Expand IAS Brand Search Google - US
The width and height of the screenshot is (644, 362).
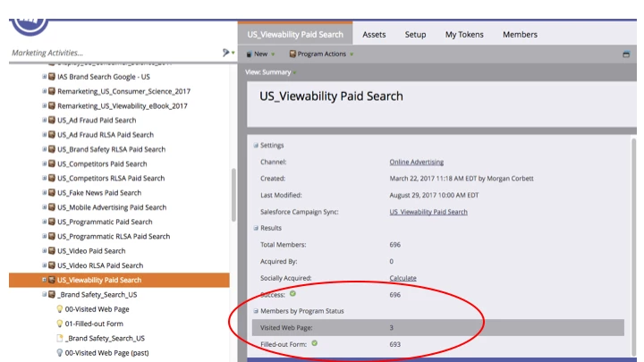45,76
